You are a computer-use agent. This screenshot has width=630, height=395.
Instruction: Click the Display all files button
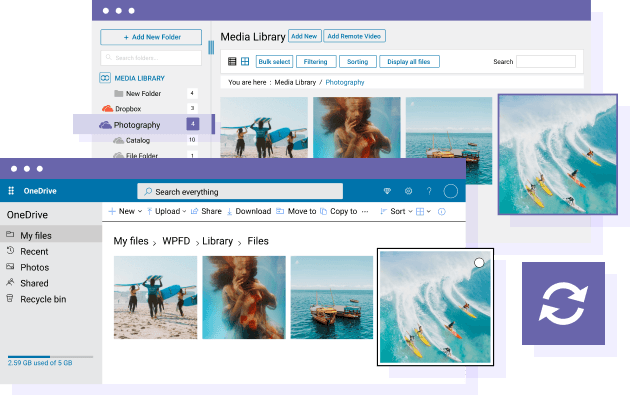[x=409, y=61]
